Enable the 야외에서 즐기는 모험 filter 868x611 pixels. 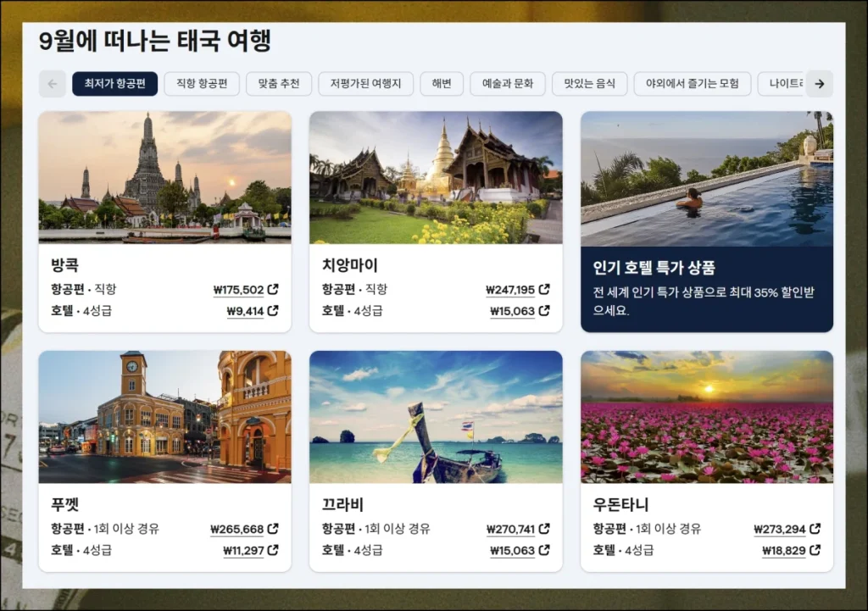(692, 84)
